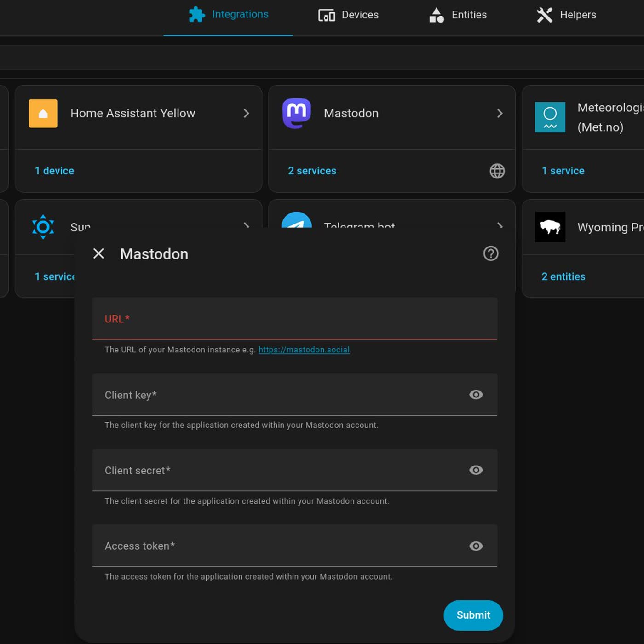The image size is (644, 644).
Task: Open the 1 device link
Action: 54,171
